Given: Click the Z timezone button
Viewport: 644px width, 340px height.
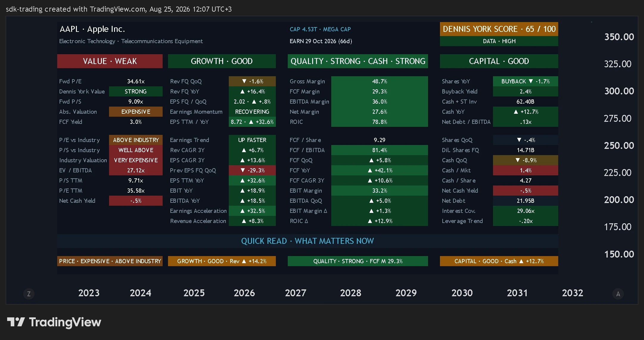Looking at the screenshot, I should 29,294.
